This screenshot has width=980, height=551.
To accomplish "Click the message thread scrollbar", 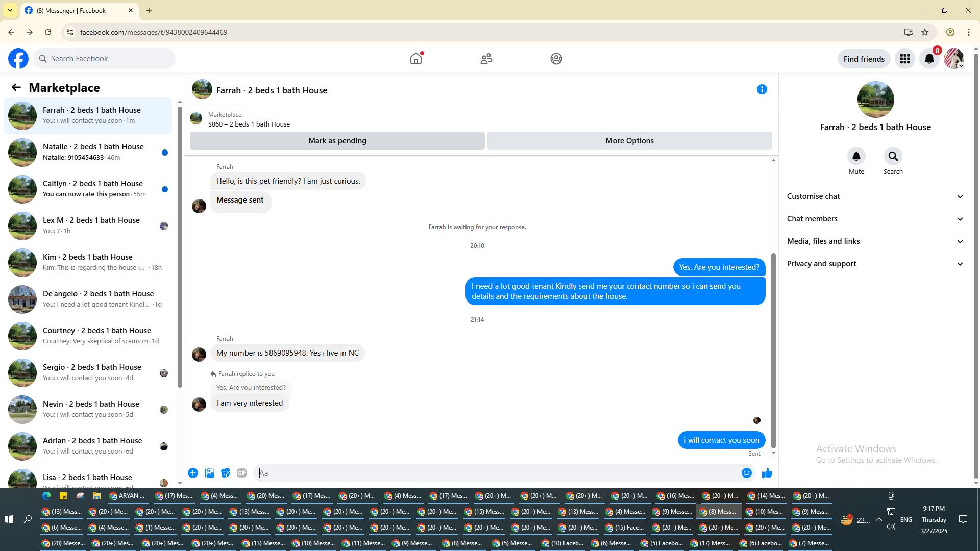I will (x=773, y=350).
